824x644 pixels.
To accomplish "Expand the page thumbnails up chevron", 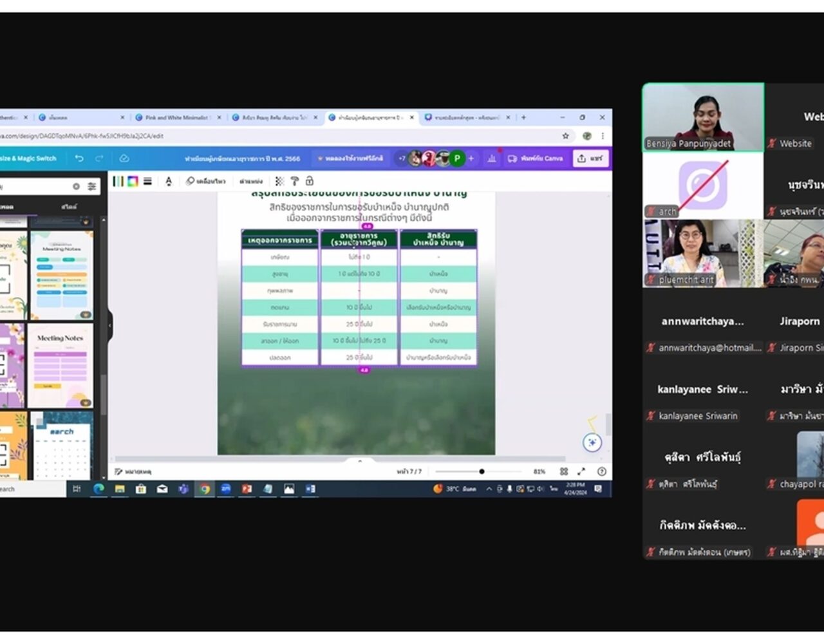I will [x=360, y=461].
